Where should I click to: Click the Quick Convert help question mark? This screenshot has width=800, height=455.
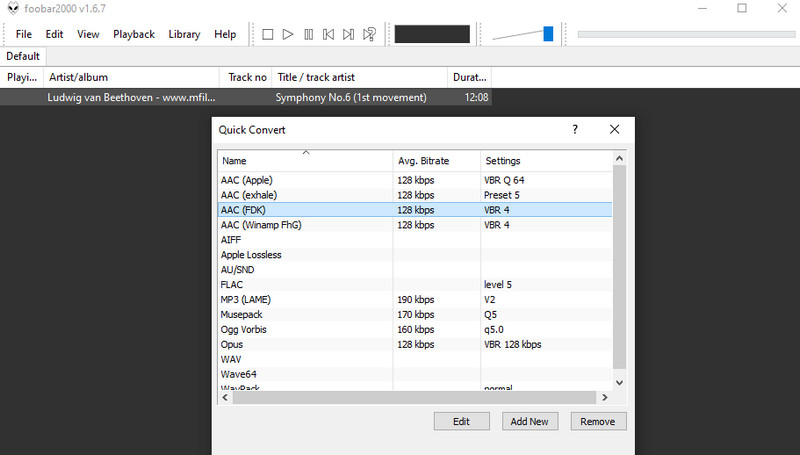coord(575,130)
